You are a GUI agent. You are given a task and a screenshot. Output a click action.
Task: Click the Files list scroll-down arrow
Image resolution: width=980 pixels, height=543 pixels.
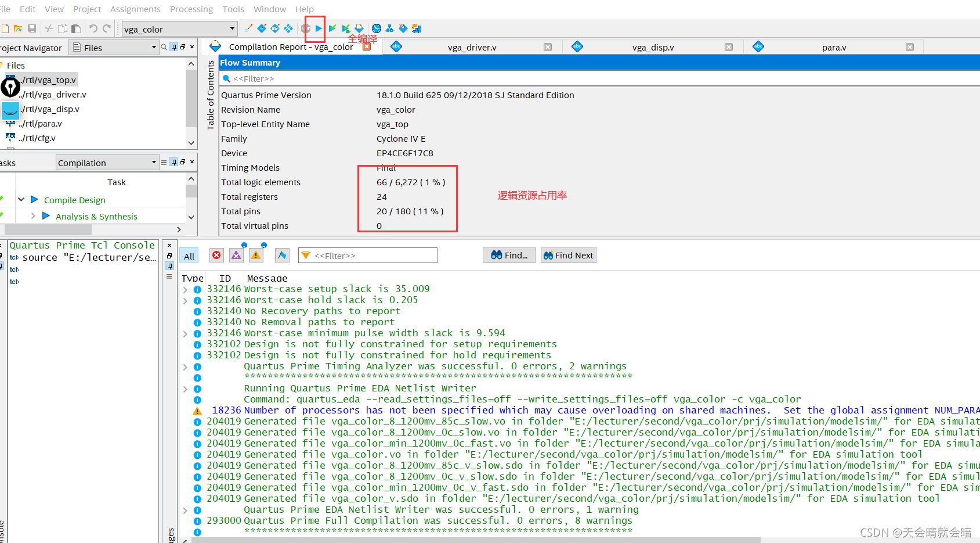(191, 143)
